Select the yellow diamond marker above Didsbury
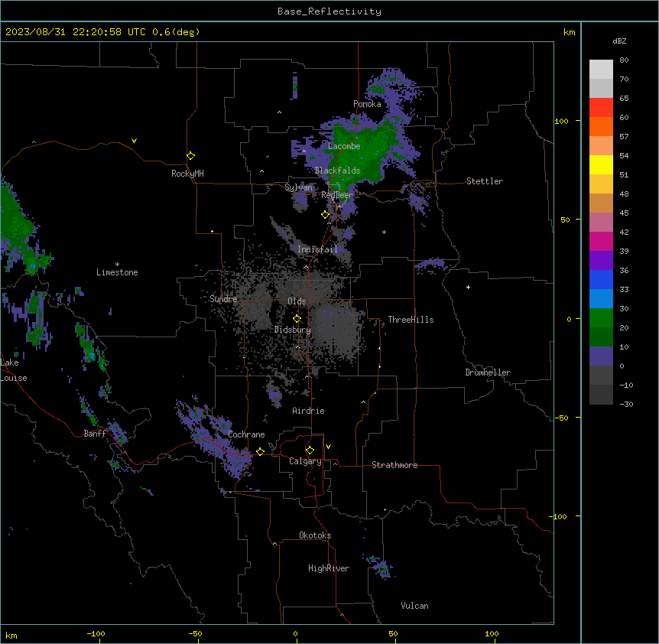 coord(297,318)
